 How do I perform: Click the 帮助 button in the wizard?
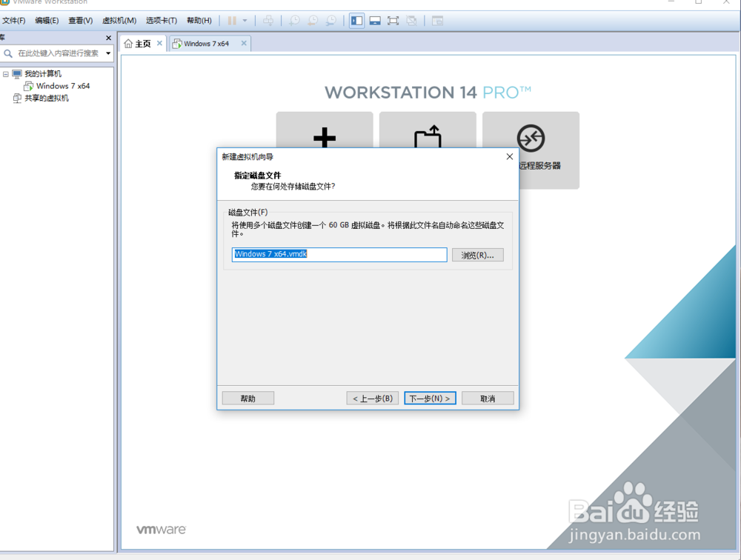click(x=248, y=399)
